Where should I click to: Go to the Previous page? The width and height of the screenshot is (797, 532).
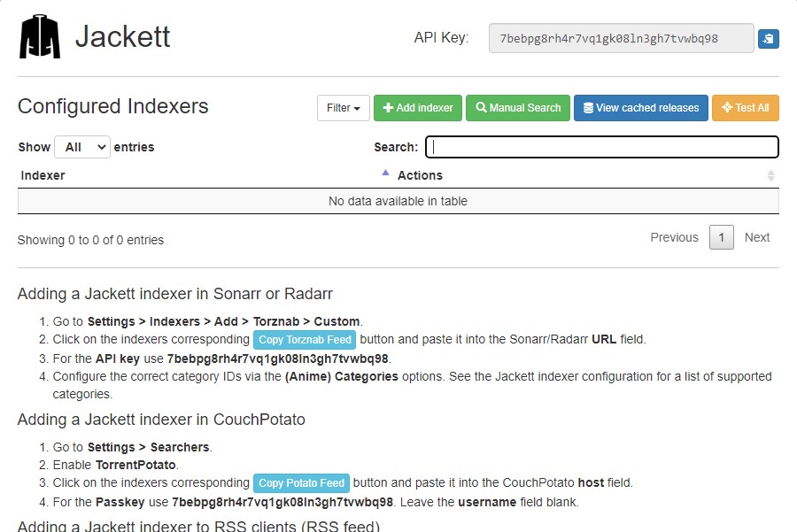click(674, 237)
